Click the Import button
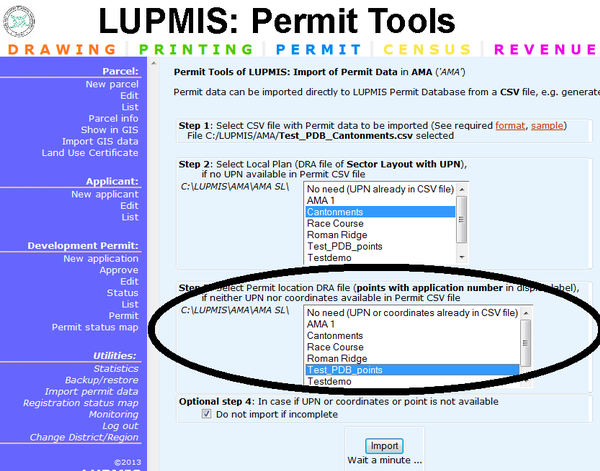The image size is (600, 471). (384, 446)
